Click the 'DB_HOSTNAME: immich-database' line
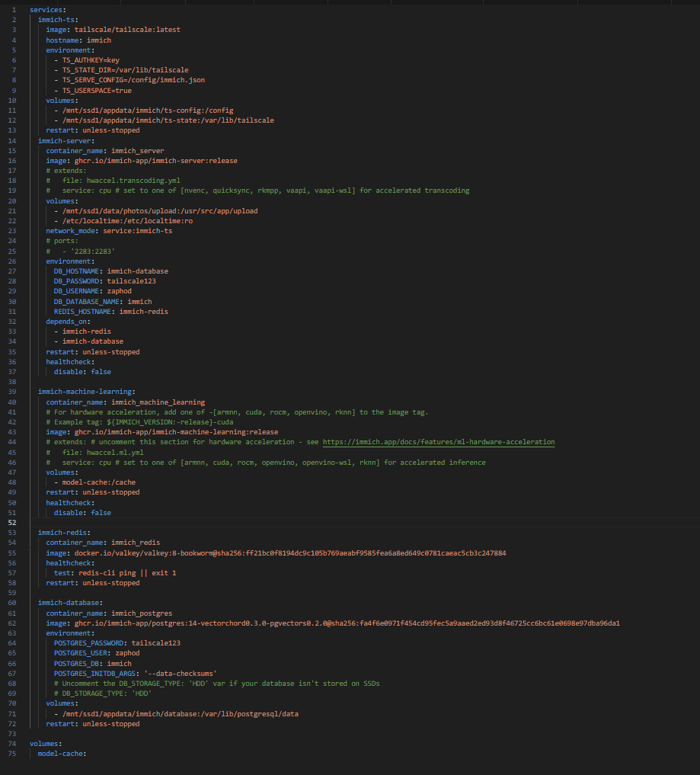Screen dimensions: 700x775 coord(111,271)
